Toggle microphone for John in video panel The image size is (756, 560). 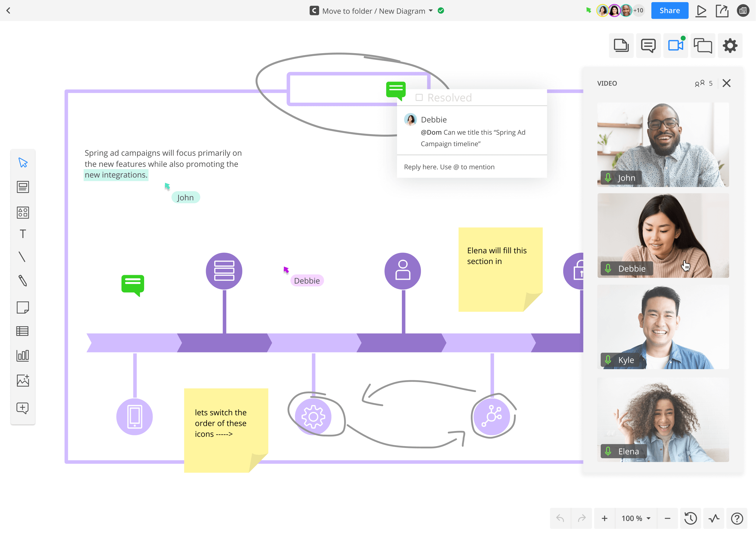(608, 178)
